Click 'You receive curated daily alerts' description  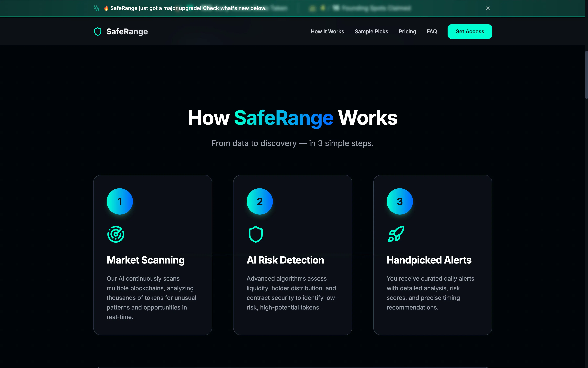[430, 293]
